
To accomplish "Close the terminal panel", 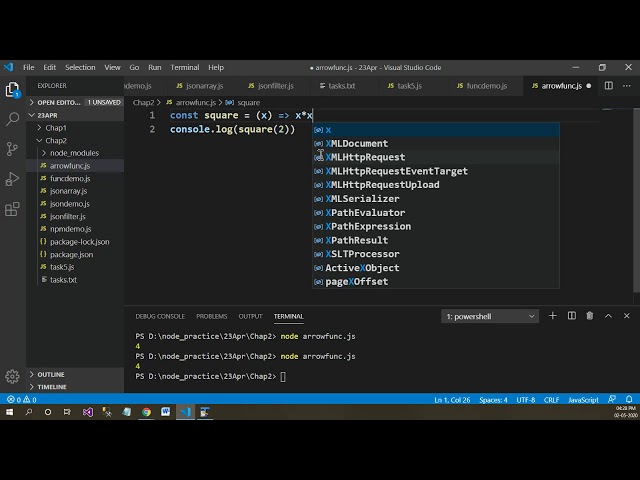I will (x=627, y=316).
